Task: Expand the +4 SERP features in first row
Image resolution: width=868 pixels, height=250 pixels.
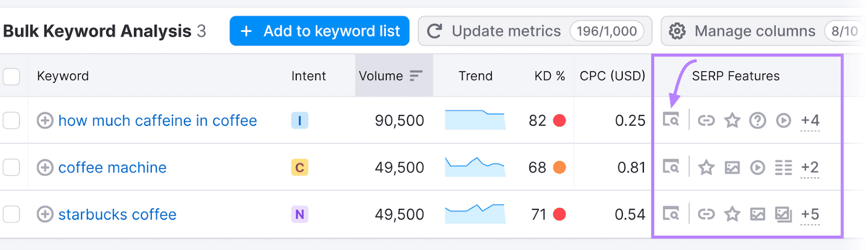Action: [810, 120]
